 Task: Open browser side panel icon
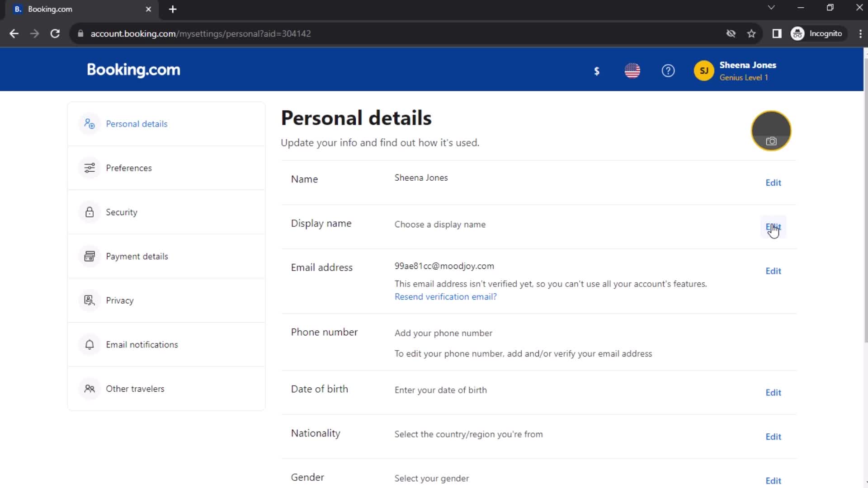pyautogui.click(x=777, y=33)
